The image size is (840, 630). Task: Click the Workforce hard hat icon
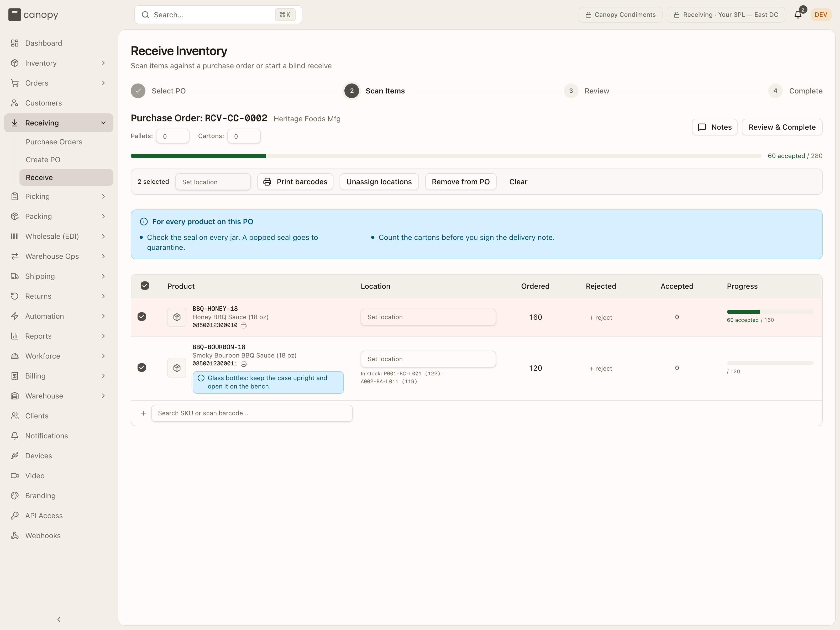pyautogui.click(x=15, y=356)
